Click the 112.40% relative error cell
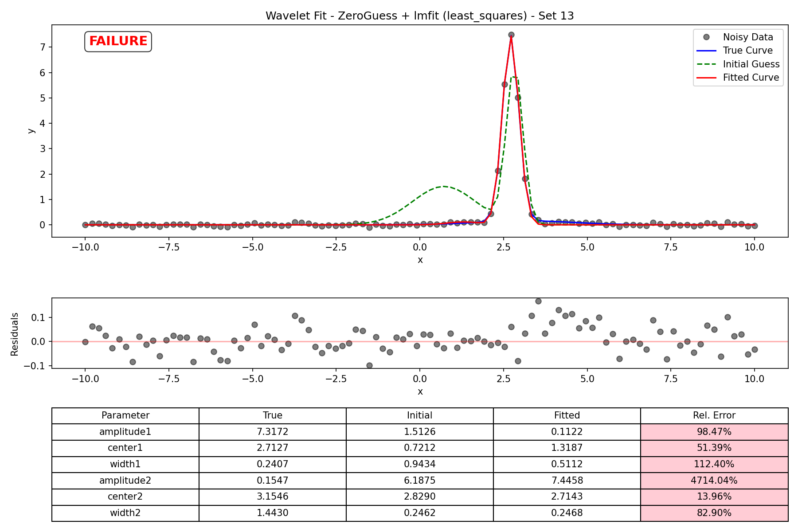This screenshot has width=798, height=532. click(714, 464)
